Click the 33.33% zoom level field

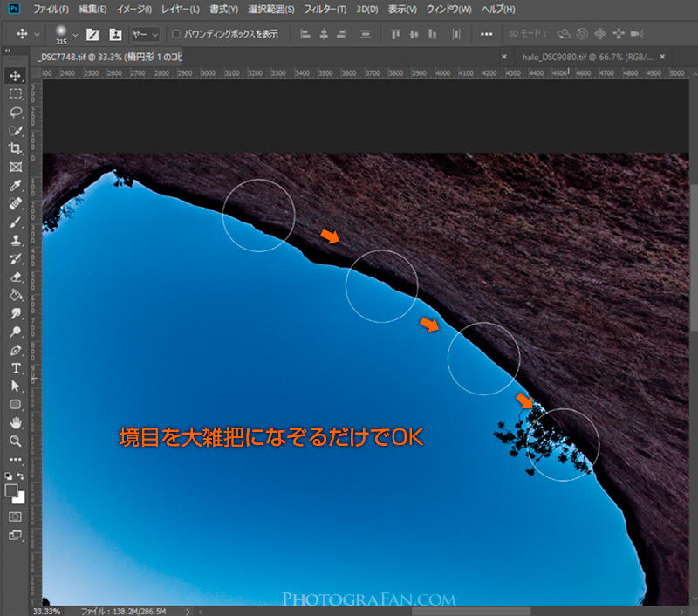pos(47,611)
